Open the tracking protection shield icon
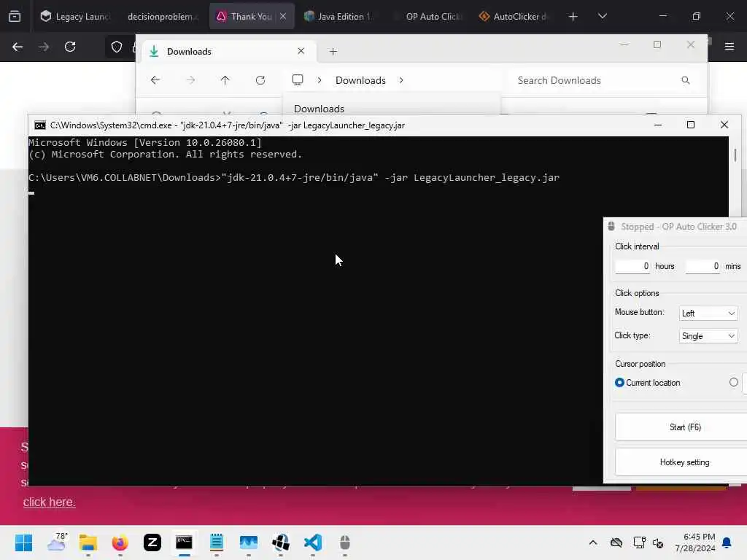The width and height of the screenshot is (747, 560). point(117,47)
